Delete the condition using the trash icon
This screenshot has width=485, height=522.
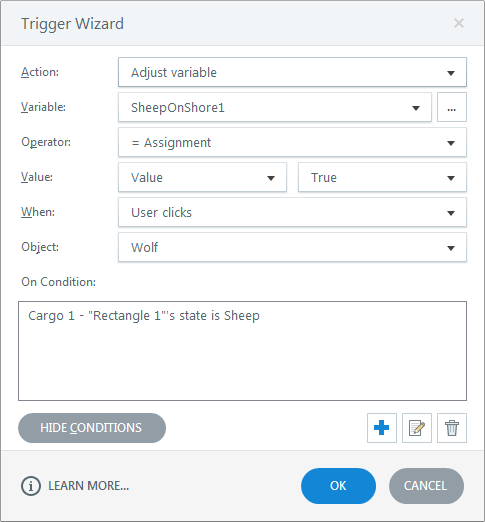tap(452, 428)
